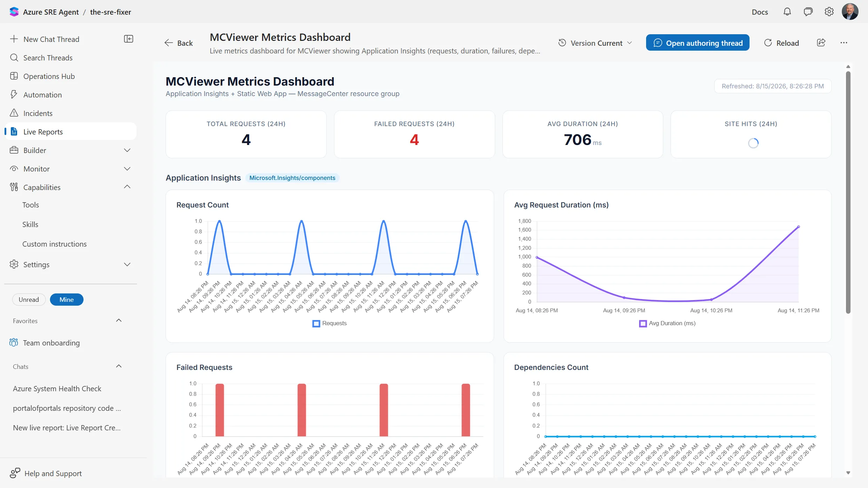Click the Request Count chart title

pyautogui.click(x=202, y=205)
